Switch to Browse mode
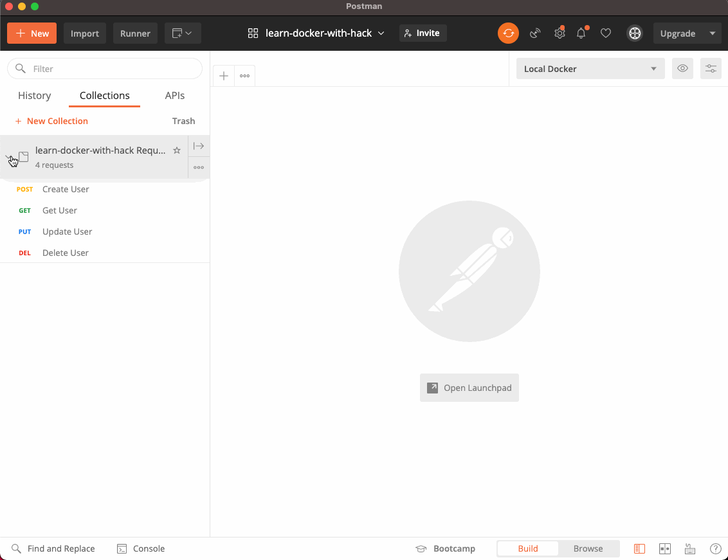Screen dimensions: 728x560 click(588, 549)
